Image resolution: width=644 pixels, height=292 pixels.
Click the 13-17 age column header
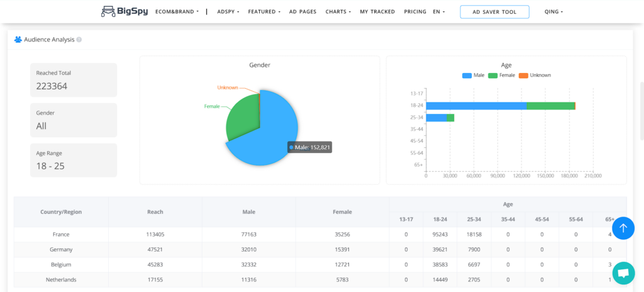click(x=406, y=219)
